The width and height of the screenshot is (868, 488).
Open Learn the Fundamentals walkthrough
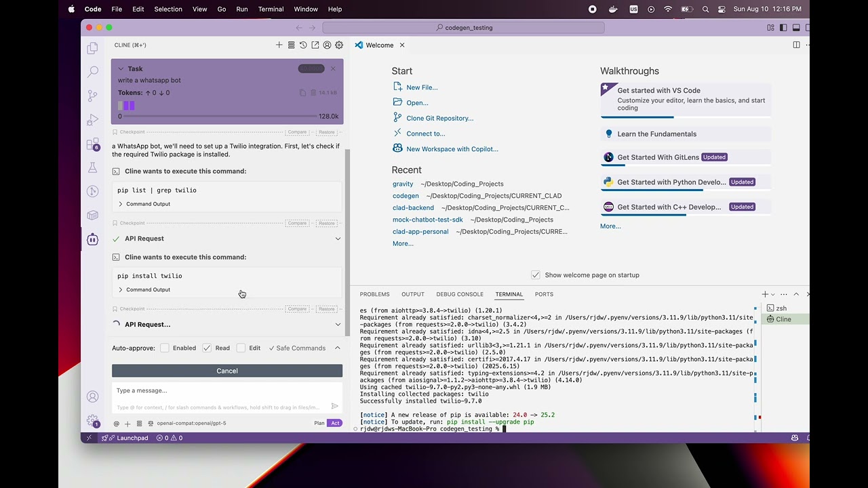tap(686, 134)
